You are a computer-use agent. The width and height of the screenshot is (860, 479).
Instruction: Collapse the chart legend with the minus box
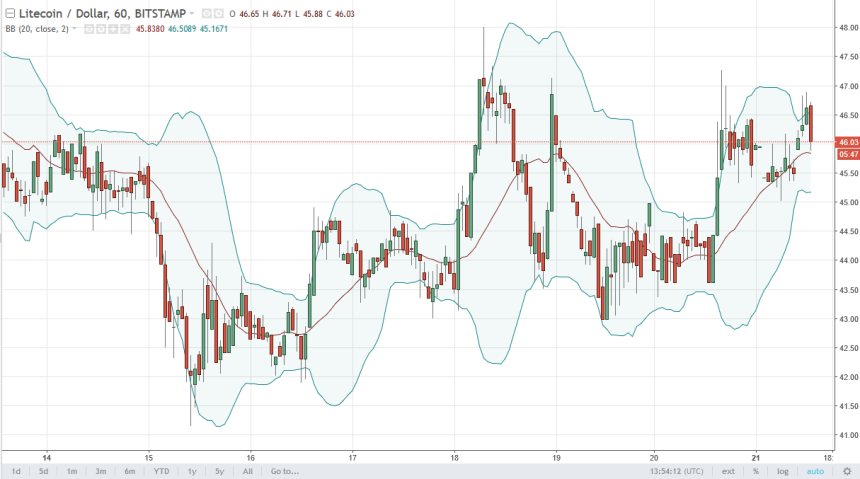coord(9,14)
